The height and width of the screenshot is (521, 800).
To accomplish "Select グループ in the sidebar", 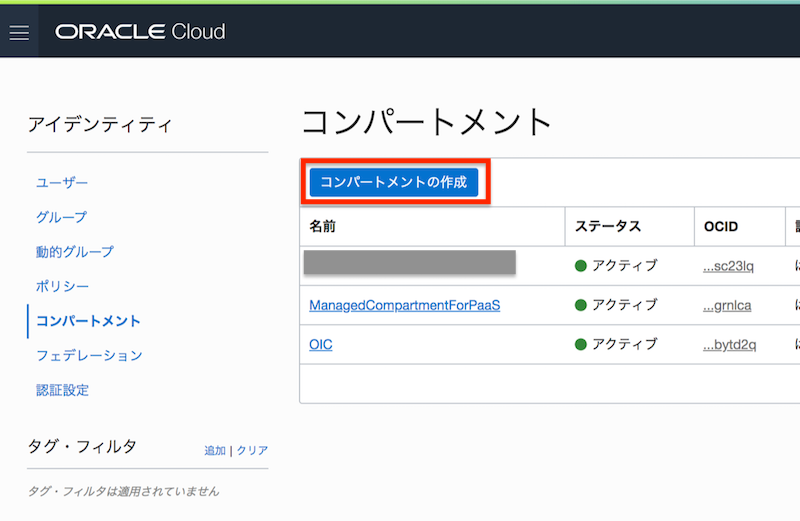I will click(x=62, y=217).
